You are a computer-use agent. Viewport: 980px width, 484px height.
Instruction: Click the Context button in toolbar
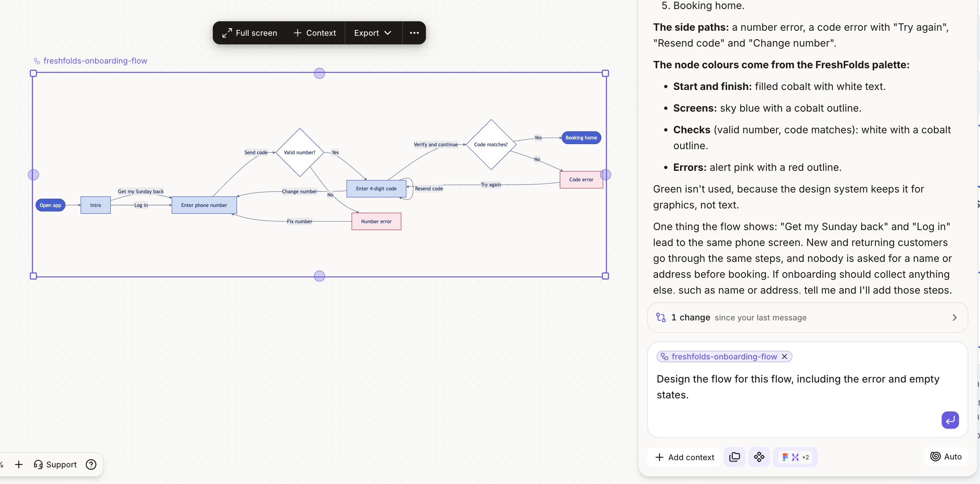[x=315, y=33]
